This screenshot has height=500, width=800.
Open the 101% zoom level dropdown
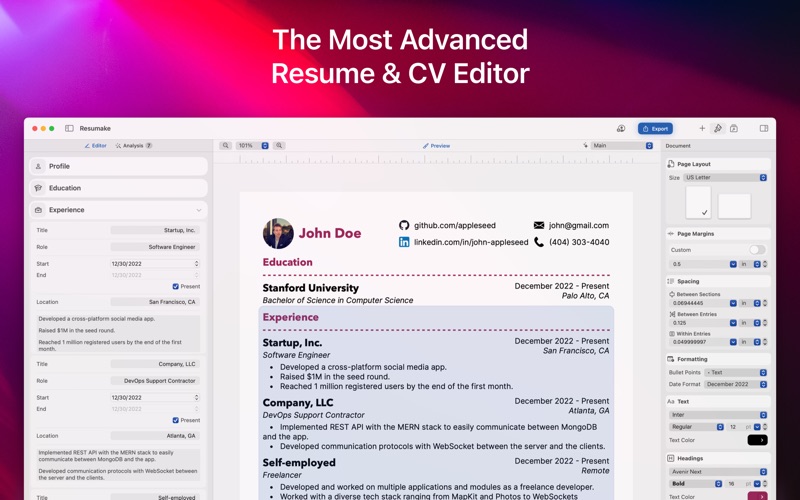click(x=252, y=145)
